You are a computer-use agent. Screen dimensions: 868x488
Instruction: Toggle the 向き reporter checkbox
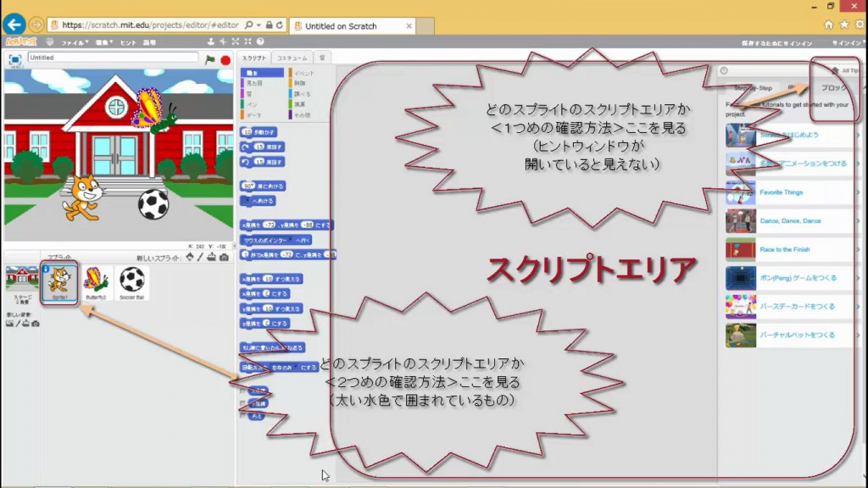click(242, 416)
